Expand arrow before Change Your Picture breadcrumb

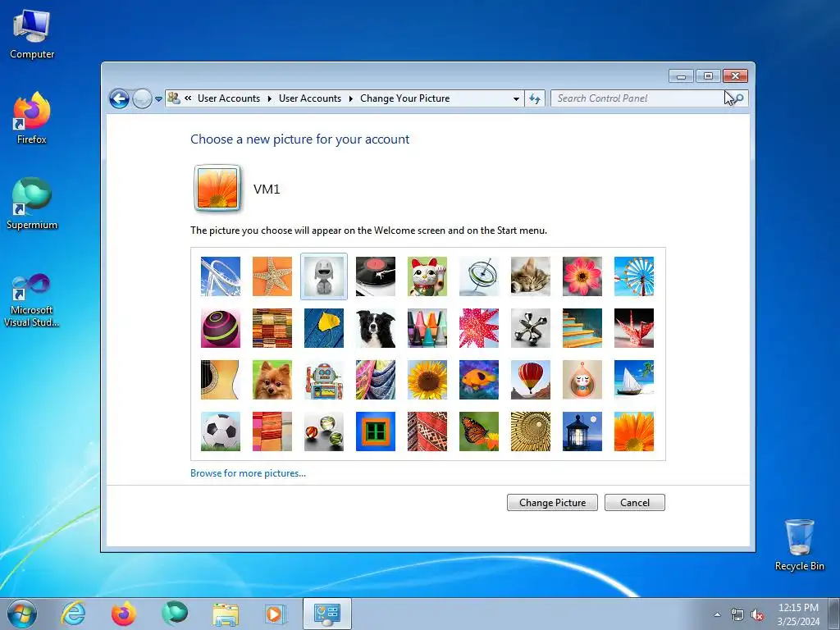pyautogui.click(x=351, y=98)
